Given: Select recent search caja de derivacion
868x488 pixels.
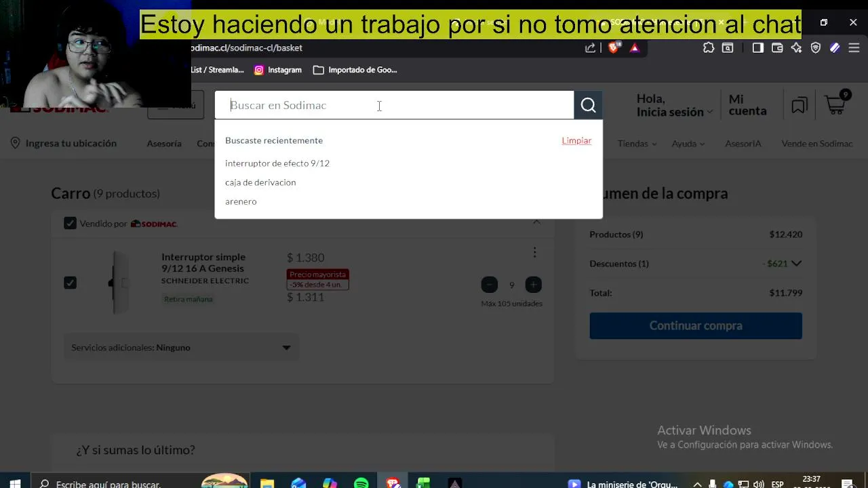Looking at the screenshot, I should (260, 182).
